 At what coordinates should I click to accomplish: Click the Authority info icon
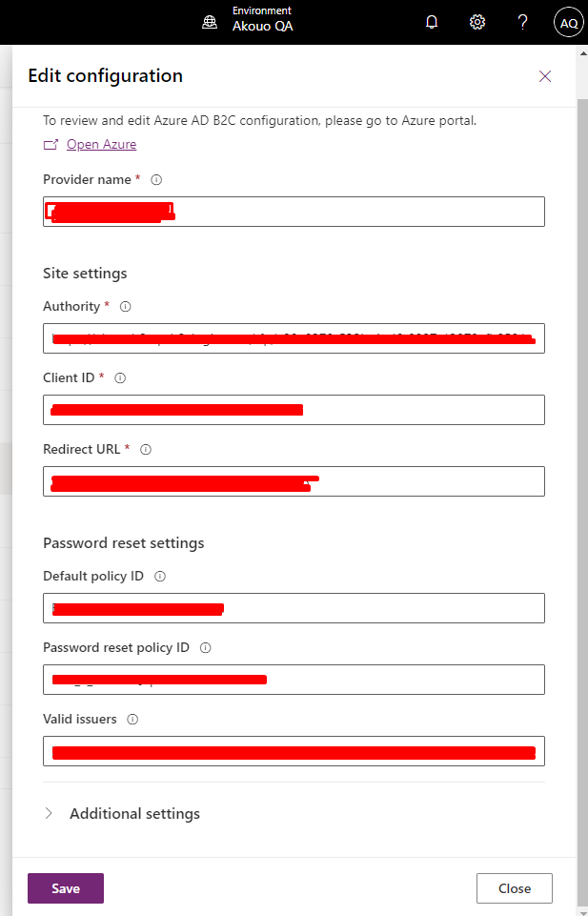[x=123, y=307]
